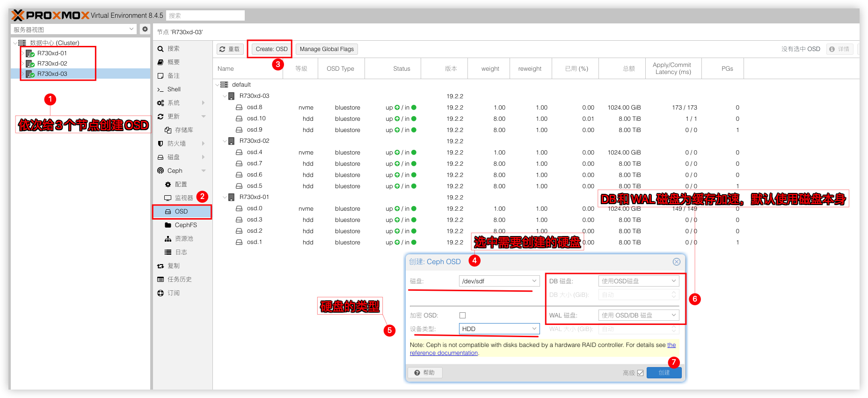Toggle the 高级 advanced checkbox
This screenshot has height=398, width=868.
tap(640, 373)
